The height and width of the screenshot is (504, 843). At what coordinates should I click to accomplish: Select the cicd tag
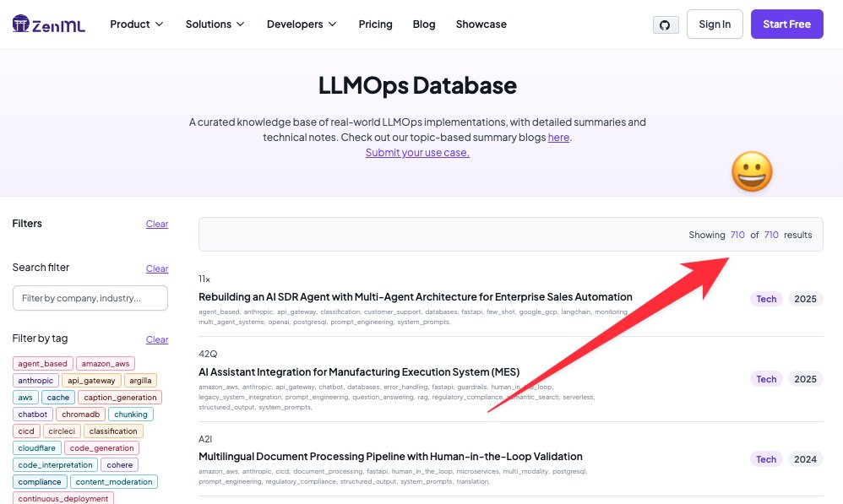[x=26, y=431]
